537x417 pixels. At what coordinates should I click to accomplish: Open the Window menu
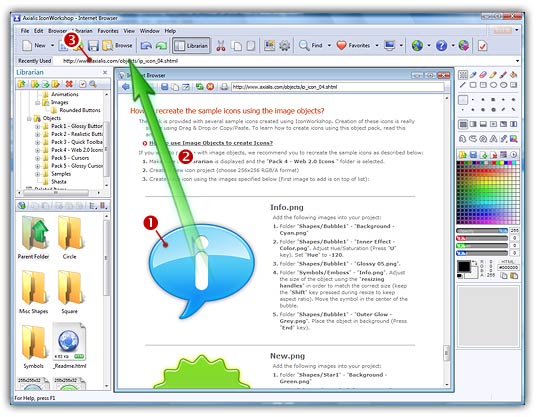click(150, 31)
